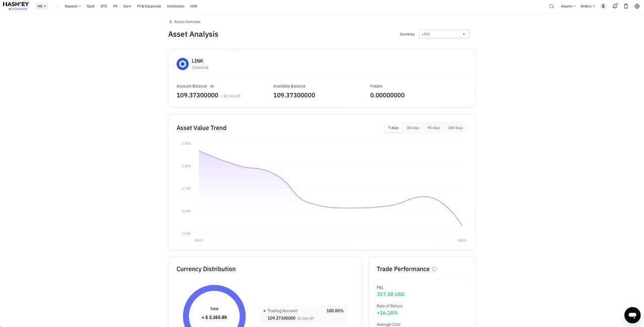
Task: Change language via globe icon
Action: click(637, 7)
